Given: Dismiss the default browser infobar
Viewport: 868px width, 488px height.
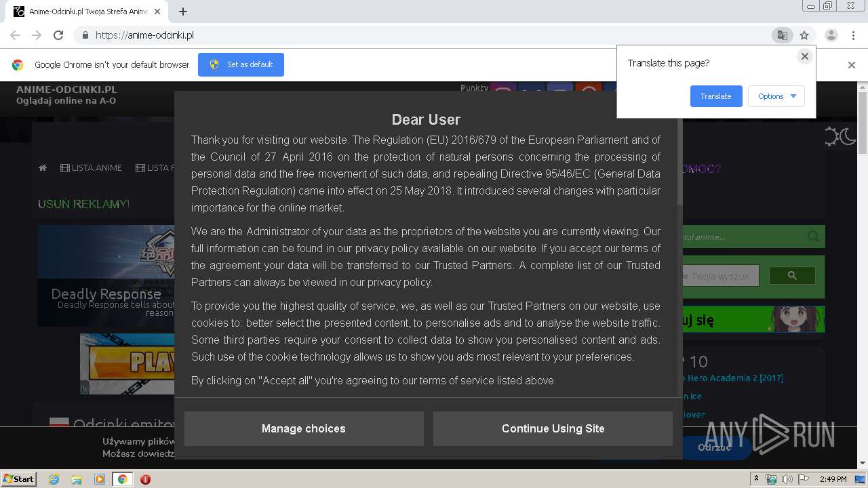Looking at the screenshot, I should click(852, 65).
